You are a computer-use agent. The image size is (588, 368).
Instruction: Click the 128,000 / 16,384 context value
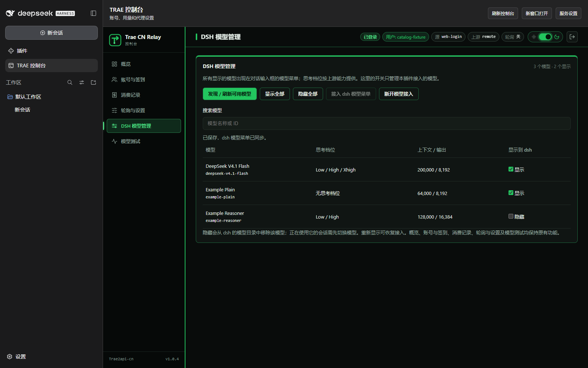(435, 217)
